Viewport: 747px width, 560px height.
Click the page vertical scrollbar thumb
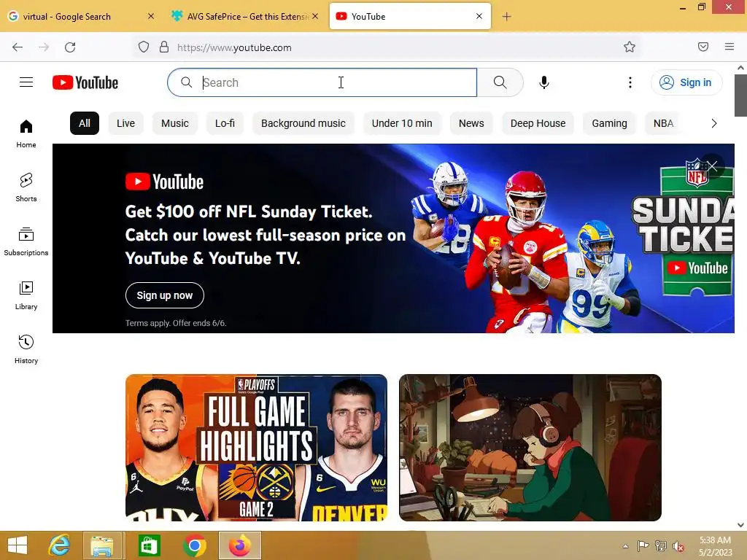(x=740, y=96)
